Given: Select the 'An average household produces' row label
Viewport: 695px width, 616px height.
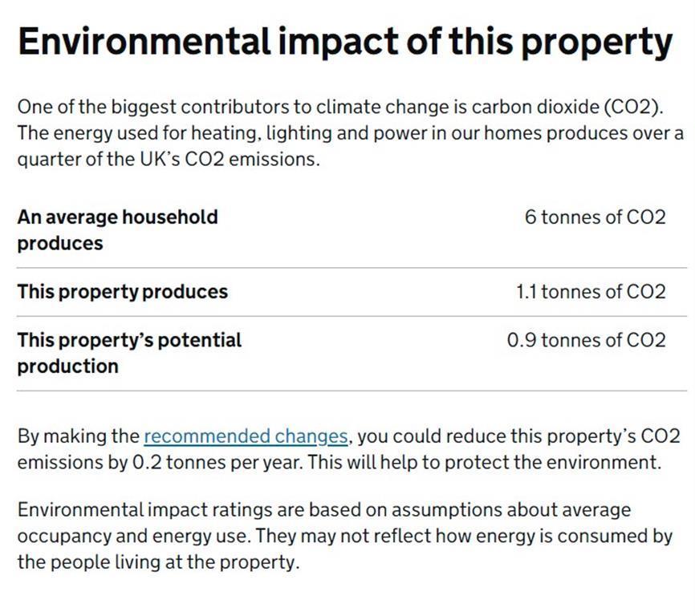Looking at the screenshot, I should click(x=117, y=230).
